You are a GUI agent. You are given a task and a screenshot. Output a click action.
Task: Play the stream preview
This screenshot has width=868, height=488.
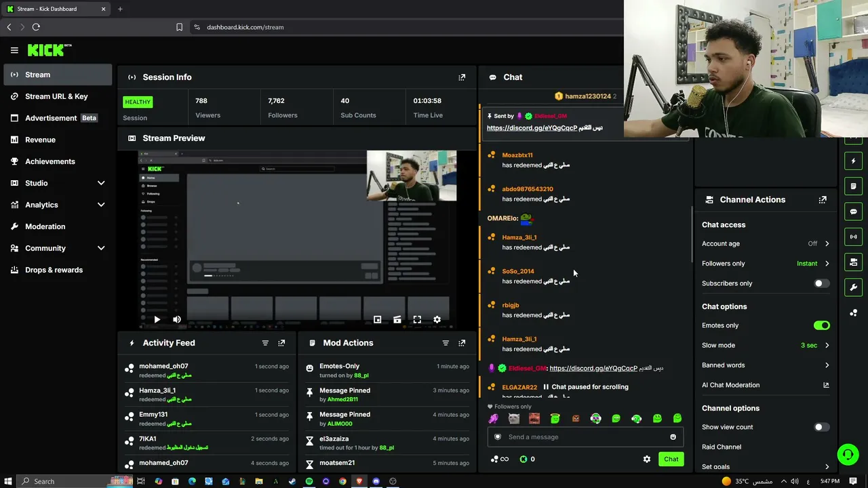click(x=157, y=319)
